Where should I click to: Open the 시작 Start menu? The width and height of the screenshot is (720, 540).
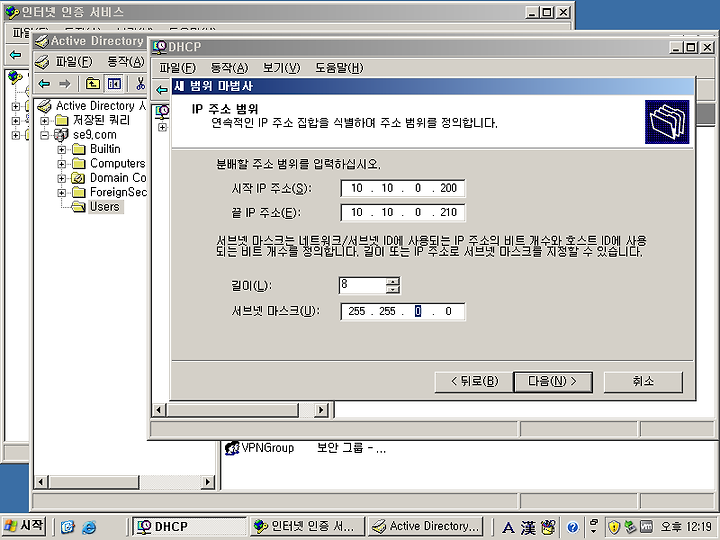24,526
